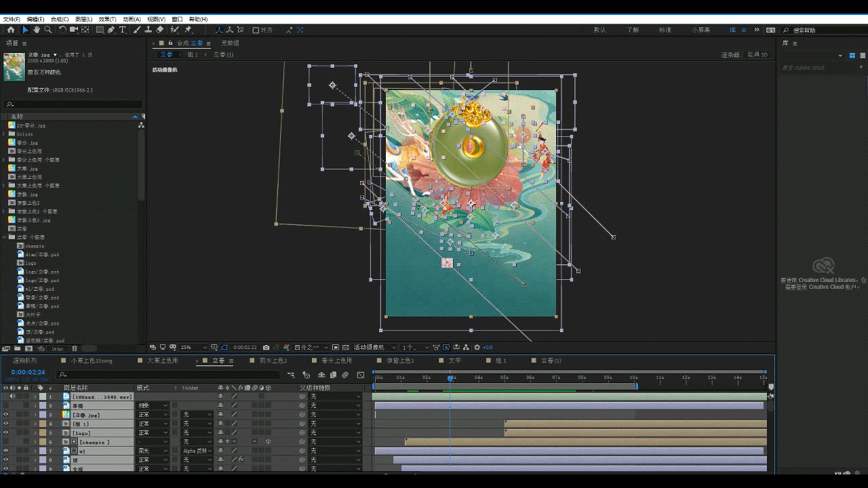Image resolution: width=868 pixels, height=488 pixels.
Task: Click the interpret footage icon in Project footer
Action: point(6,348)
